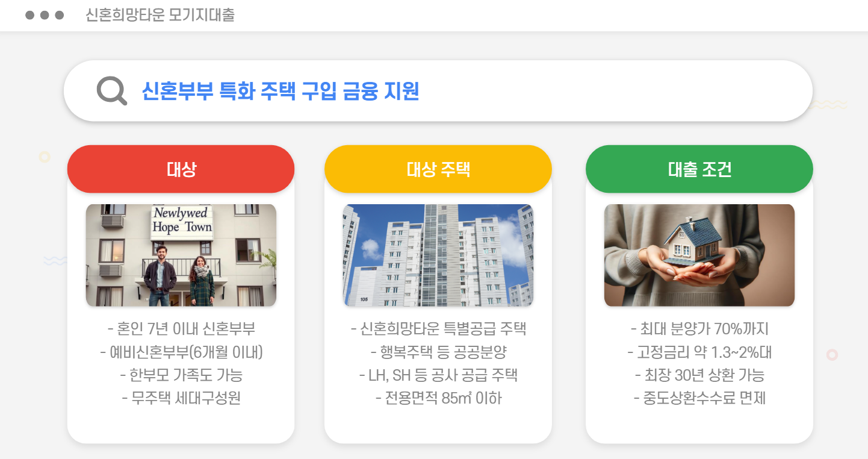Click the 혼인 7년 이내 신혼부부 text
The width and height of the screenshot is (868, 459).
[x=181, y=329]
